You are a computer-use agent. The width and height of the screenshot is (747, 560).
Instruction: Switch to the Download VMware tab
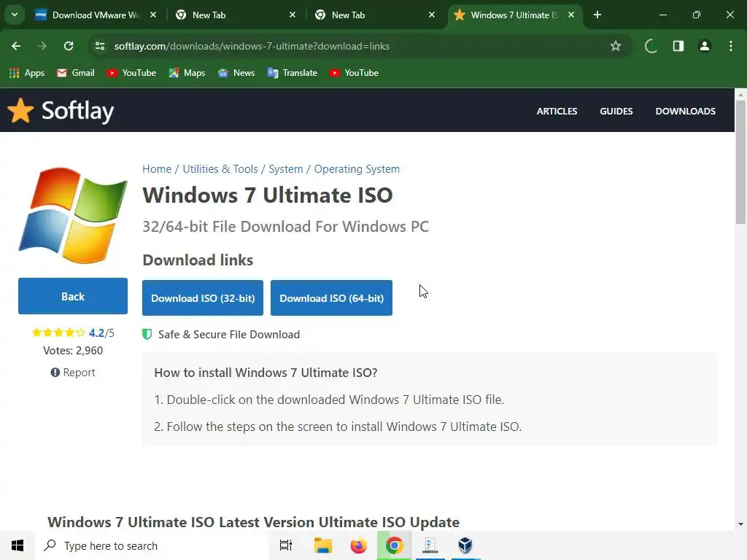tap(96, 15)
